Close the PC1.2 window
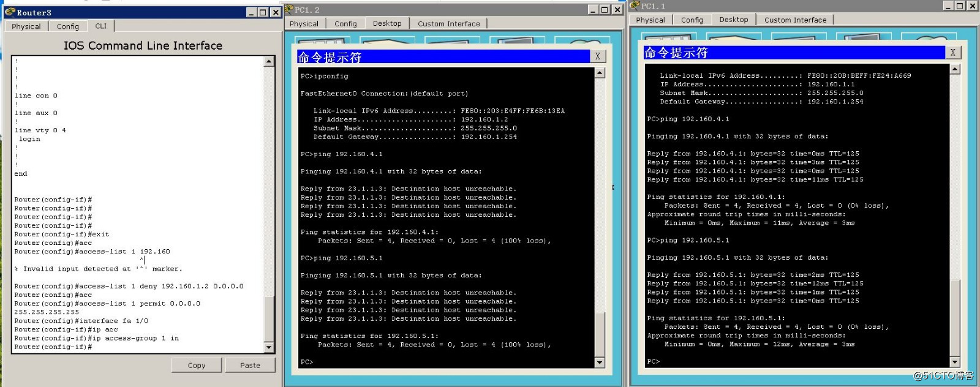The height and width of the screenshot is (387, 980). point(617,9)
